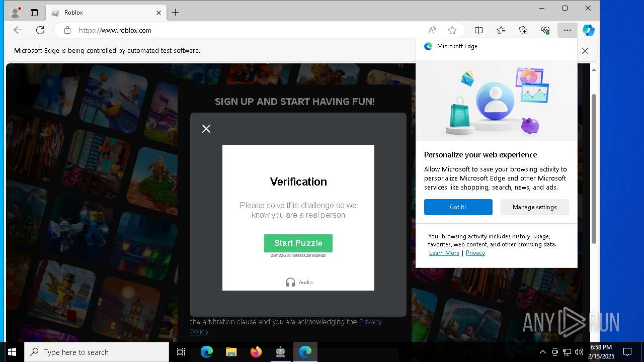The width and height of the screenshot is (644, 362).
Task: Open the volume control in tray
Action: pyautogui.click(x=579, y=352)
